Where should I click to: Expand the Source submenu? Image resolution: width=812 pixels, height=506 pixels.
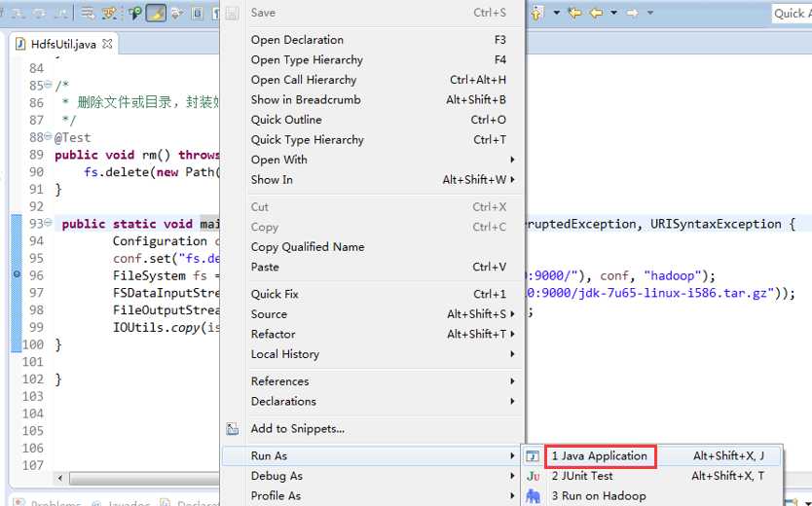point(512,314)
